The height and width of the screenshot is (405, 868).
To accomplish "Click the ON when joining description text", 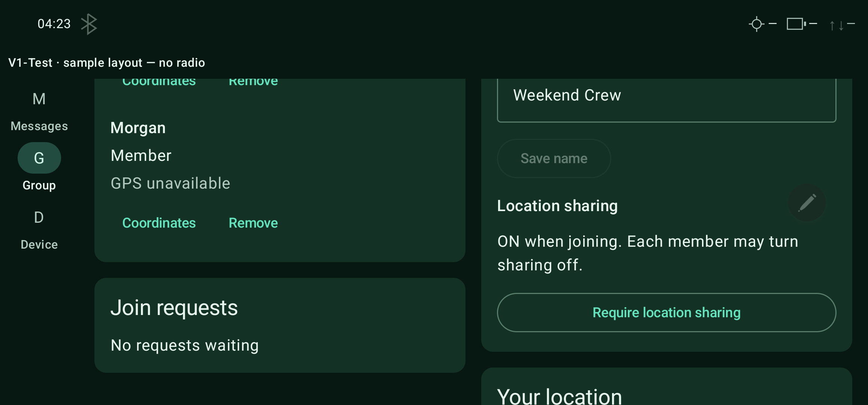I will [648, 253].
